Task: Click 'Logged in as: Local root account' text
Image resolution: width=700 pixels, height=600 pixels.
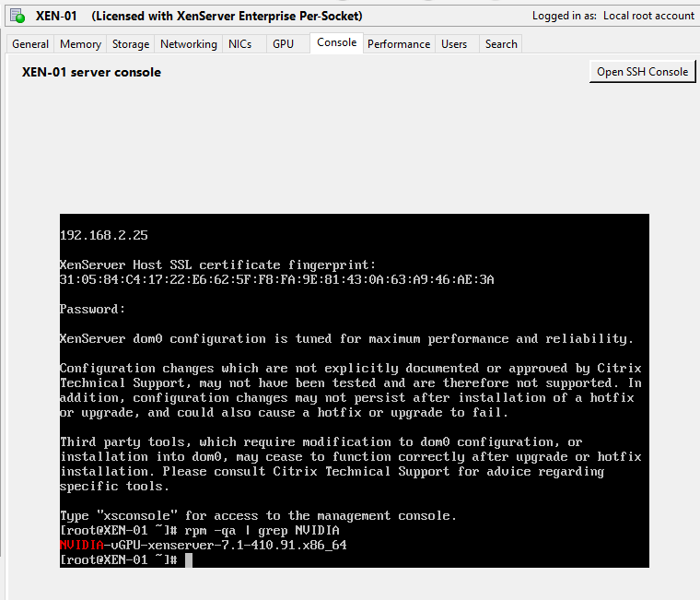Action: pyautogui.click(x=613, y=16)
